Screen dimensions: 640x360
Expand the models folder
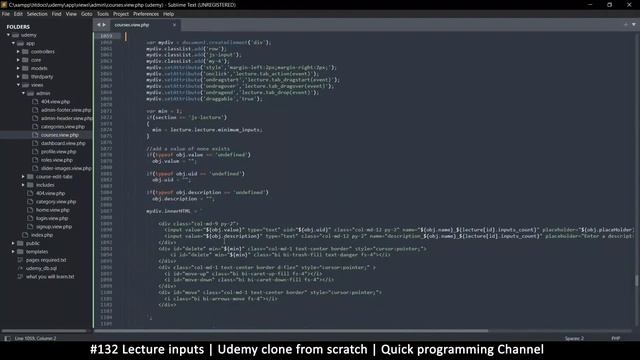click(18, 68)
